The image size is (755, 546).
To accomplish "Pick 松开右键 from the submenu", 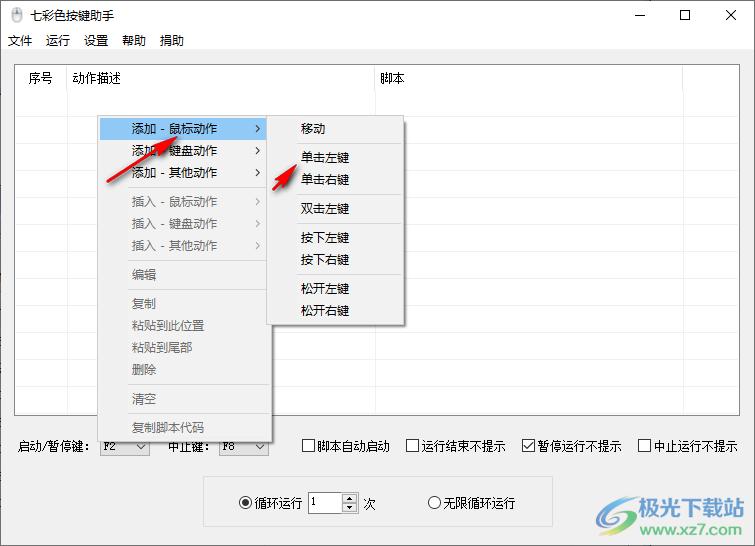I will click(325, 311).
